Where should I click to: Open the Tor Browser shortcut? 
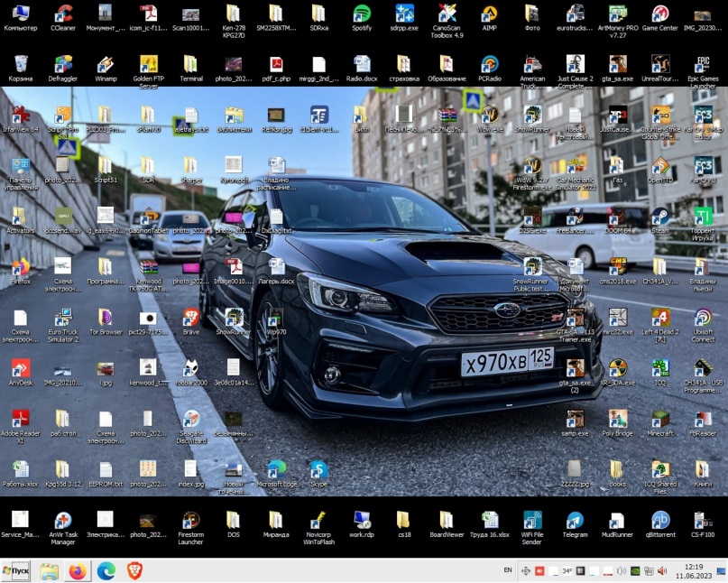click(106, 318)
